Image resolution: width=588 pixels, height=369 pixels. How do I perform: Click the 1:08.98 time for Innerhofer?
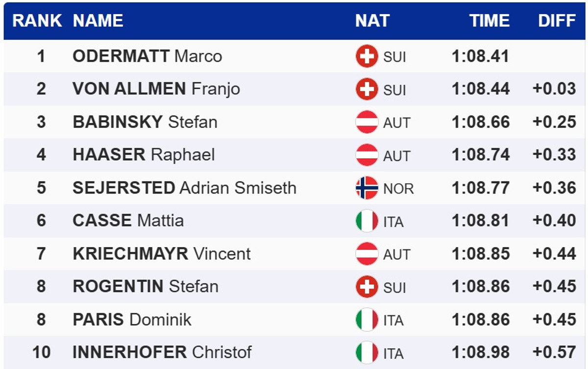tap(480, 352)
